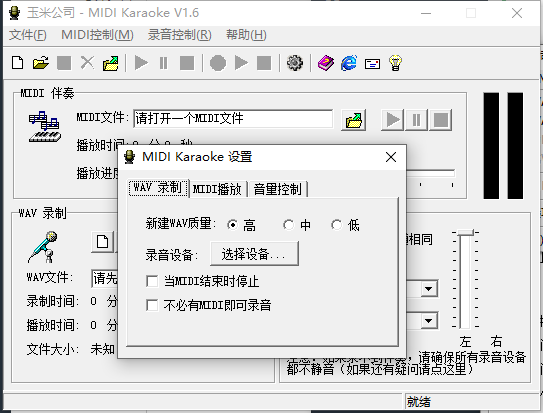Click the toolbar MIDI pause icon

tap(163, 63)
